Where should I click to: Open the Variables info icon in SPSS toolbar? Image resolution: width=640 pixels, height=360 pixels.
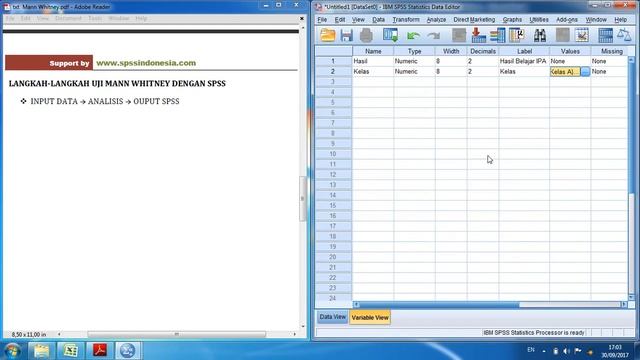498,36
